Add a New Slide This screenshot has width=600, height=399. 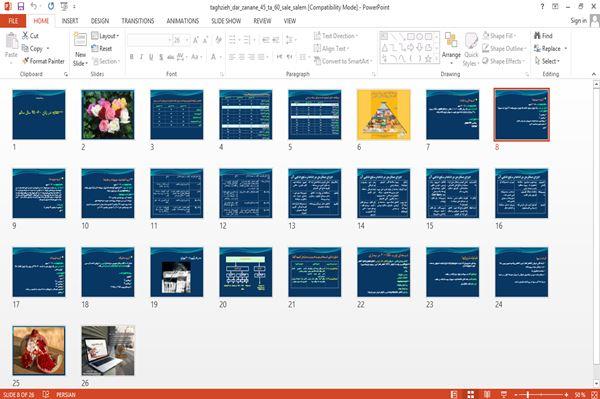[x=80, y=50]
